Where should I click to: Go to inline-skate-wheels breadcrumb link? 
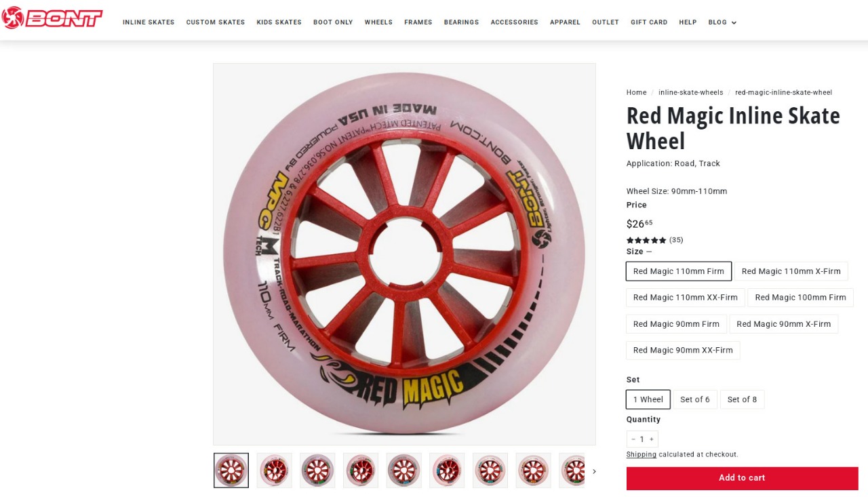click(x=690, y=93)
